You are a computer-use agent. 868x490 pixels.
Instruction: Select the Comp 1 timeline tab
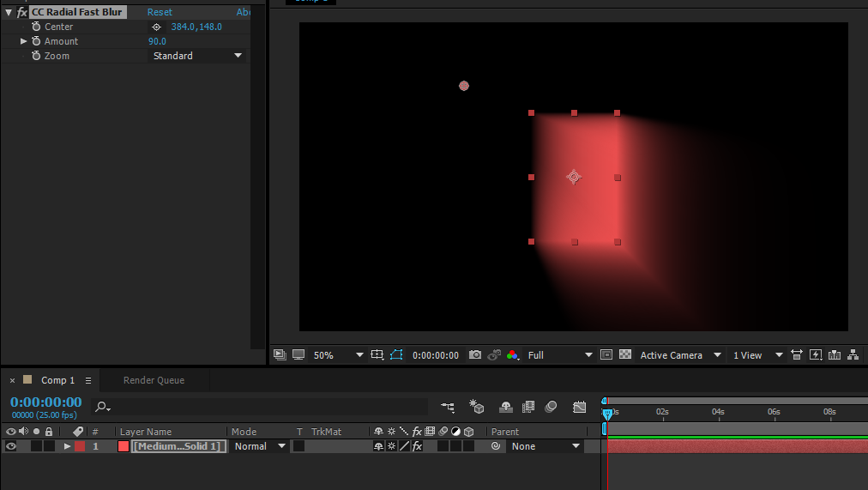pyautogui.click(x=58, y=380)
